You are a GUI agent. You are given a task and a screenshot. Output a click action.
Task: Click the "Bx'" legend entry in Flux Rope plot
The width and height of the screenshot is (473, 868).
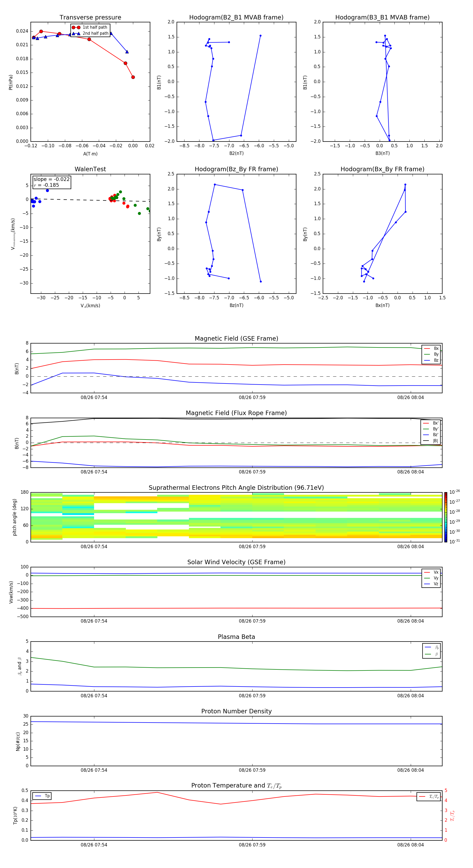(x=431, y=423)
